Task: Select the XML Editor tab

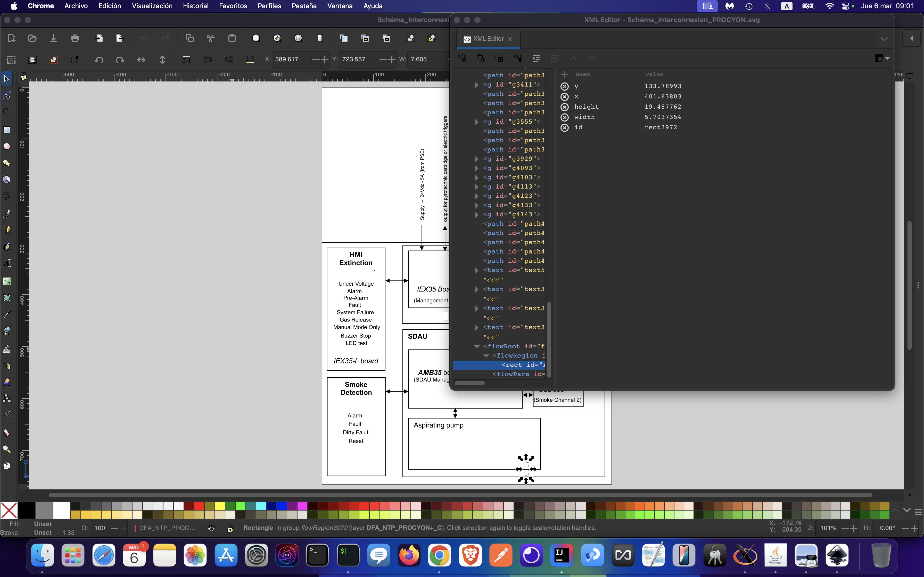Action: (488, 39)
